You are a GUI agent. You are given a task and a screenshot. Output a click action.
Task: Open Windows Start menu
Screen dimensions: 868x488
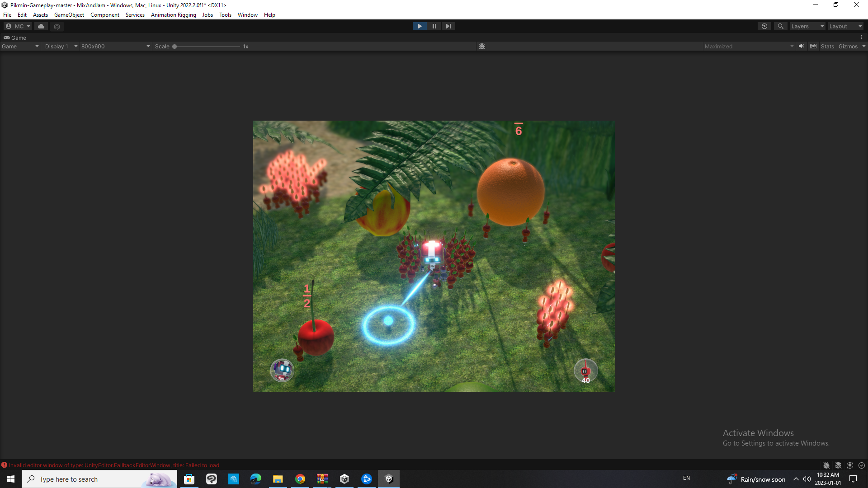tap(11, 479)
